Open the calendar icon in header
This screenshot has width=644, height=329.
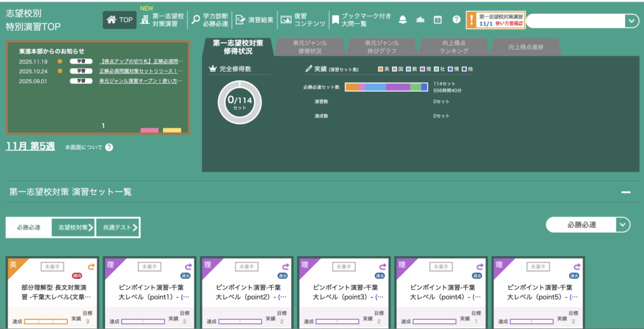click(438, 20)
